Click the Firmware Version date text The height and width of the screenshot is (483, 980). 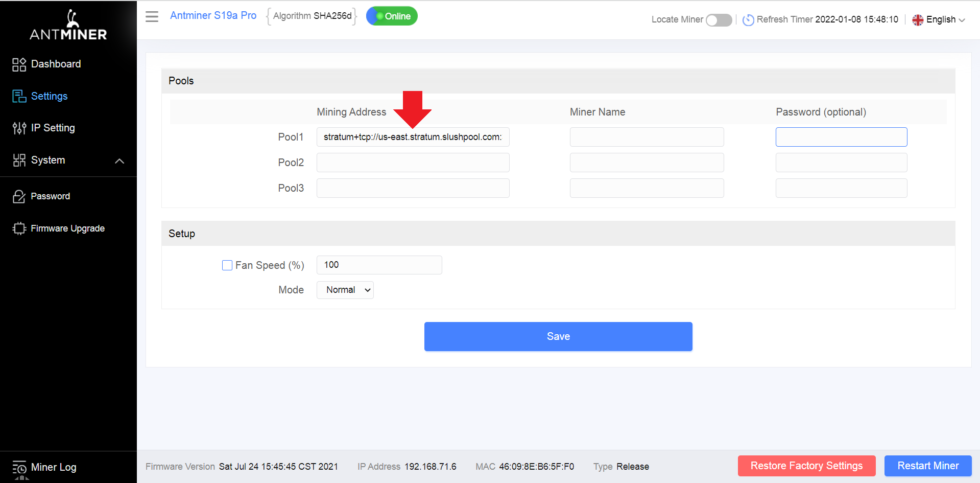[278, 467]
